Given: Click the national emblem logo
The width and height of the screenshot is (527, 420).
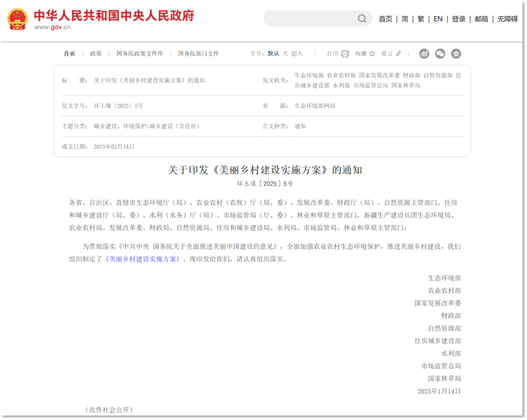Looking at the screenshot, I should click(x=17, y=19).
